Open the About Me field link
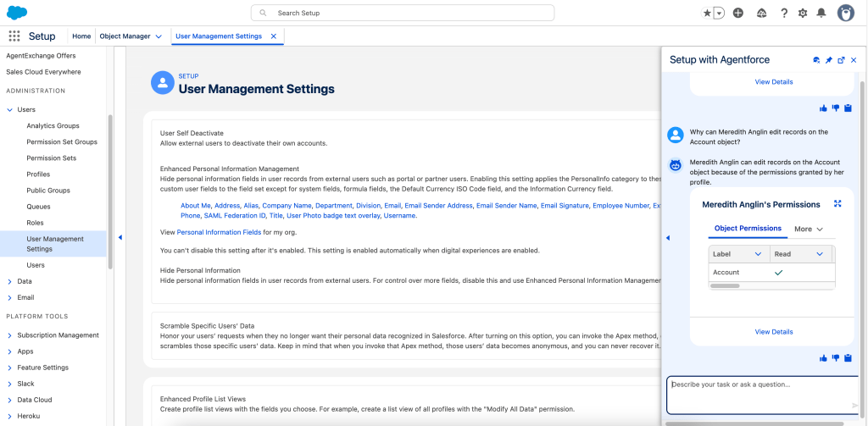868x426 pixels. [x=196, y=205]
